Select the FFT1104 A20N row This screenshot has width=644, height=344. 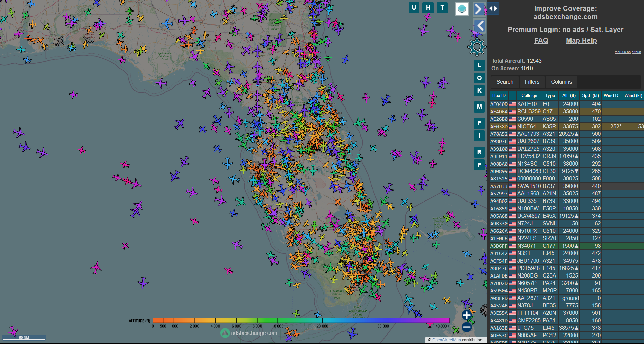tap(566, 313)
